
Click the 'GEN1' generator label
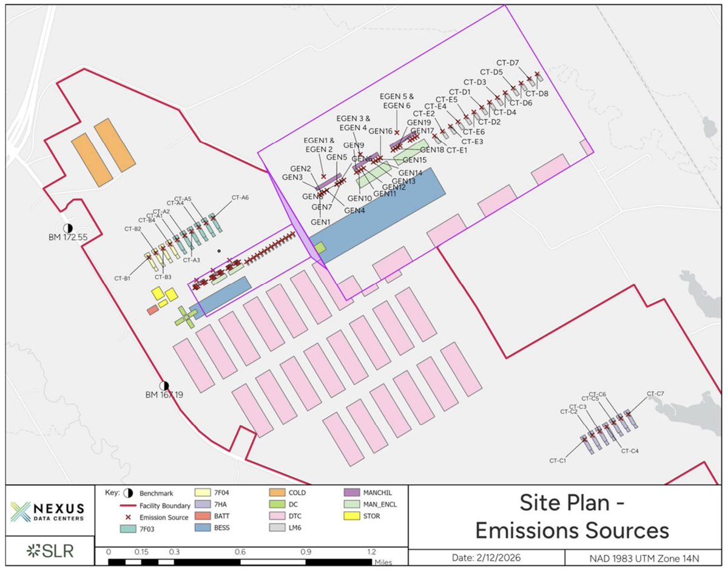pyautogui.click(x=320, y=223)
